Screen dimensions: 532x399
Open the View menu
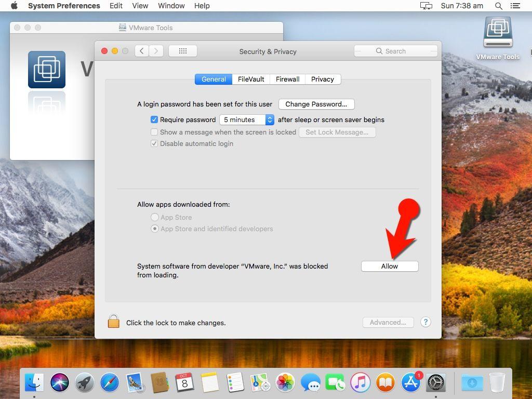click(x=140, y=6)
